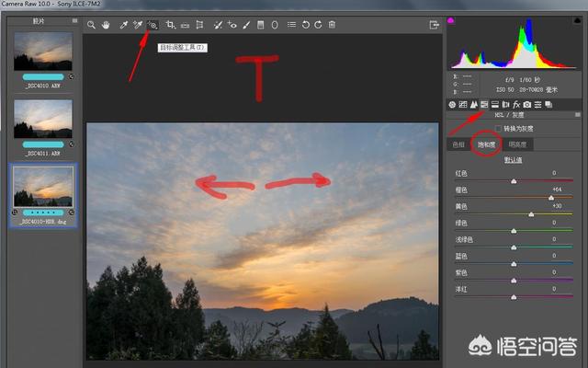
Task: Select the _DSC4011.ARW thumbnail in filmstrip
Action: pyautogui.click(x=43, y=119)
